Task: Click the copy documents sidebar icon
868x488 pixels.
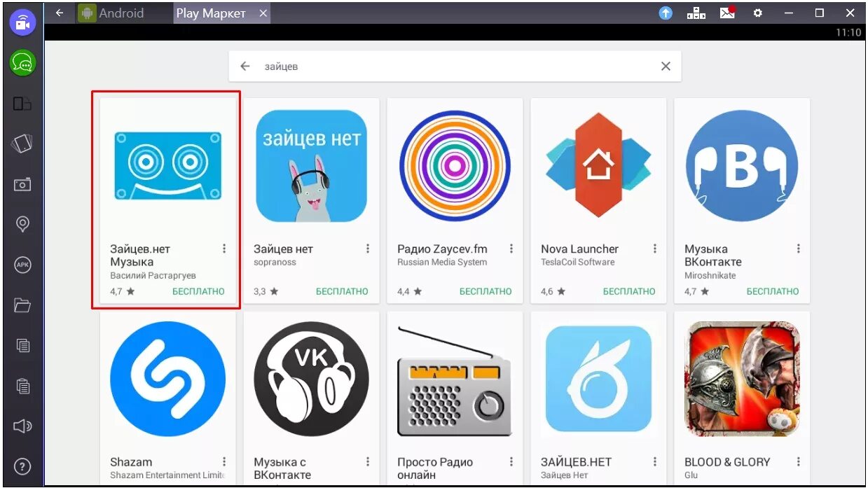Action: 22,345
